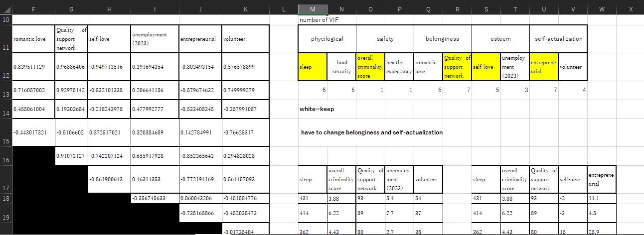Click cell containing -0.949713516
644x235 pixels.
(109, 67)
